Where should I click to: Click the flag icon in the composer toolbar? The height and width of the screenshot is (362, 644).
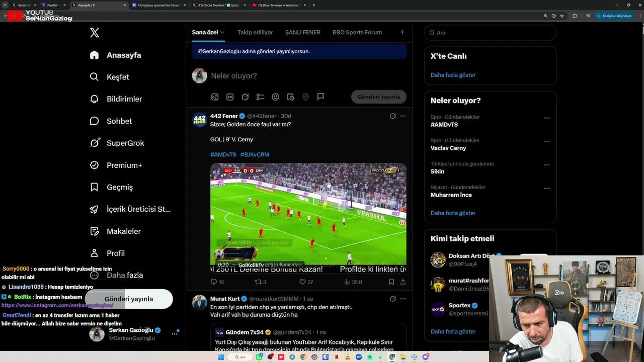click(x=320, y=97)
